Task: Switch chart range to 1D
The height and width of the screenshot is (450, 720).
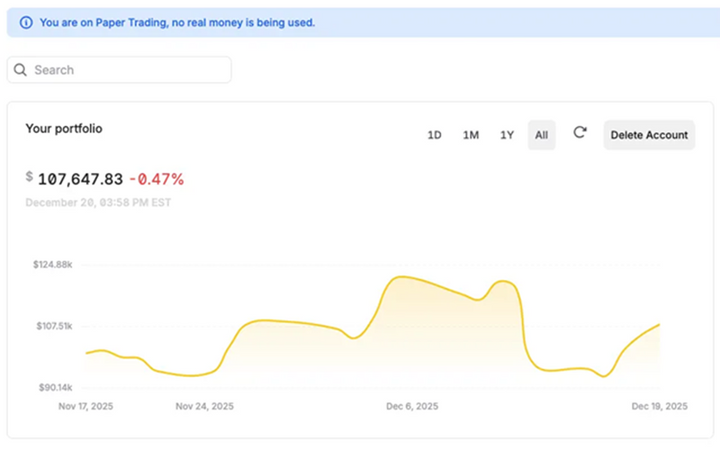Action: [434, 135]
